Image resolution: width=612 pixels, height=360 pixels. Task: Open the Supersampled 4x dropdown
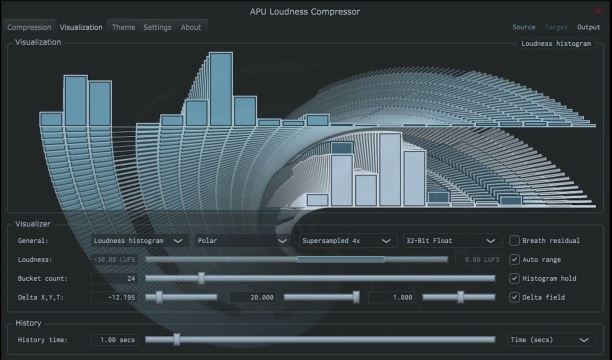point(346,241)
